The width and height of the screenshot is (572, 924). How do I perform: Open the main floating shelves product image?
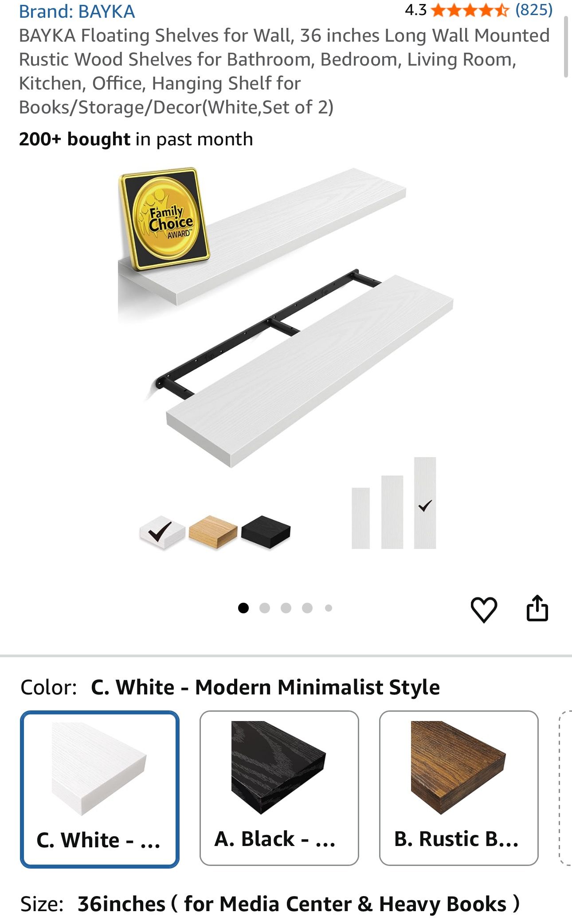pyautogui.click(x=286, y=359)
